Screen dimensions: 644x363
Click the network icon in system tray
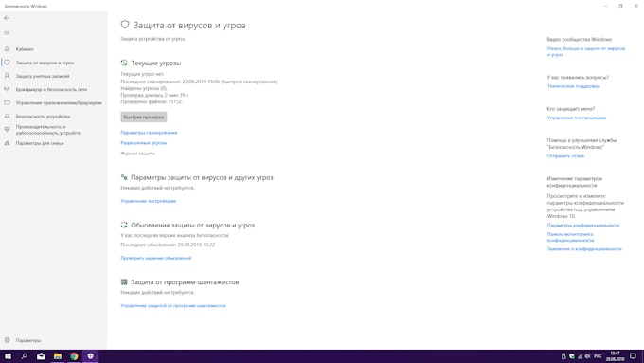tap(580, 356)
